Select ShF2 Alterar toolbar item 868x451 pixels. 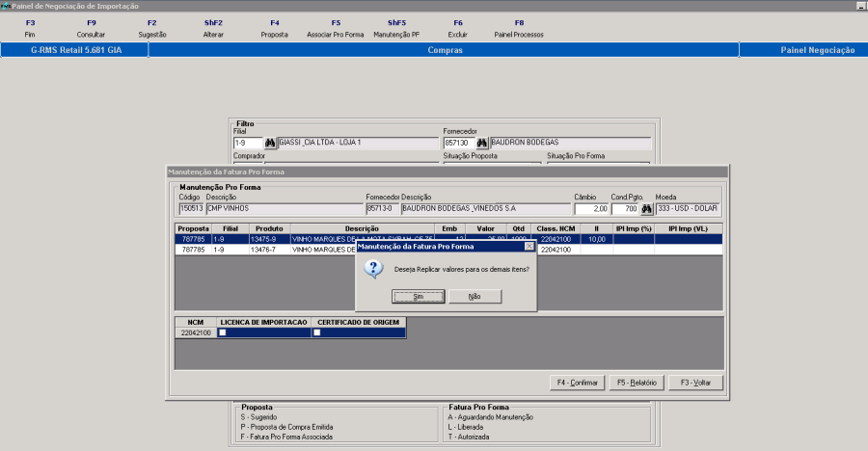213,28
